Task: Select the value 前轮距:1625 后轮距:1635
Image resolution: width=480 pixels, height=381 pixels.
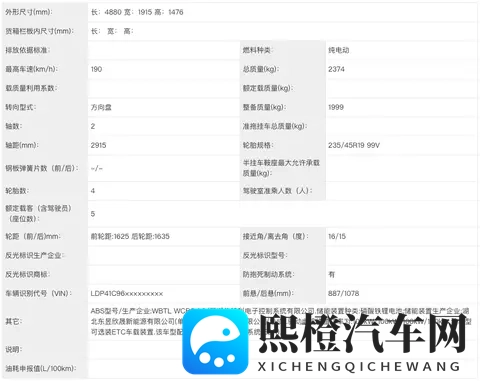Action: tap(130, 237)
